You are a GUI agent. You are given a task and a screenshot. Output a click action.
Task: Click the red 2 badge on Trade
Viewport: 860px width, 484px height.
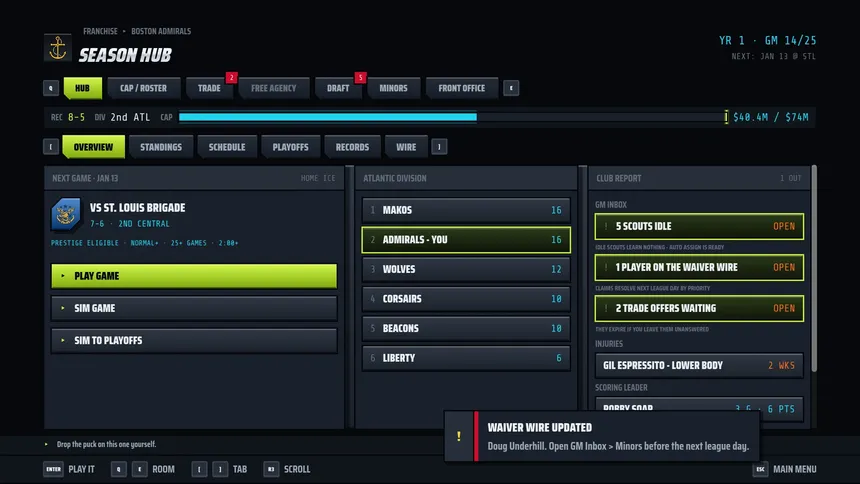coord(231,77)
